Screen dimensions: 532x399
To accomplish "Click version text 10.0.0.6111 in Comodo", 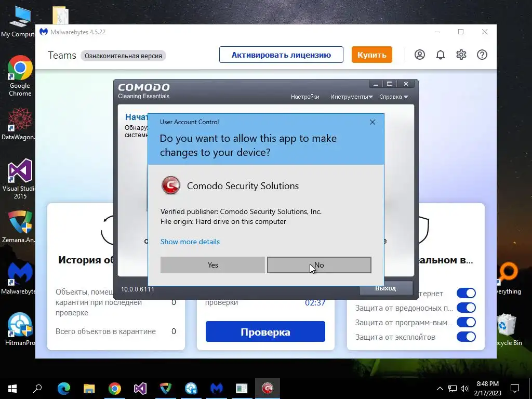I will 137,289.
